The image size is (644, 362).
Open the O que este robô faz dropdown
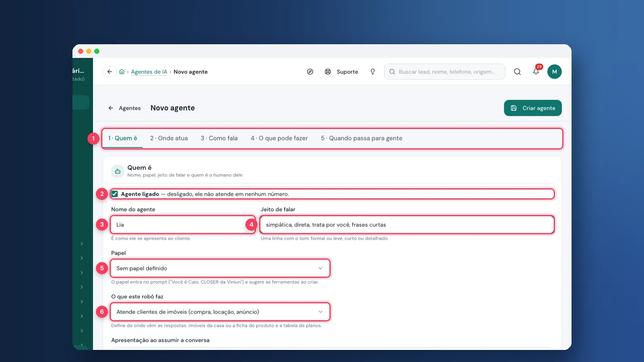(x=220, y=312)
